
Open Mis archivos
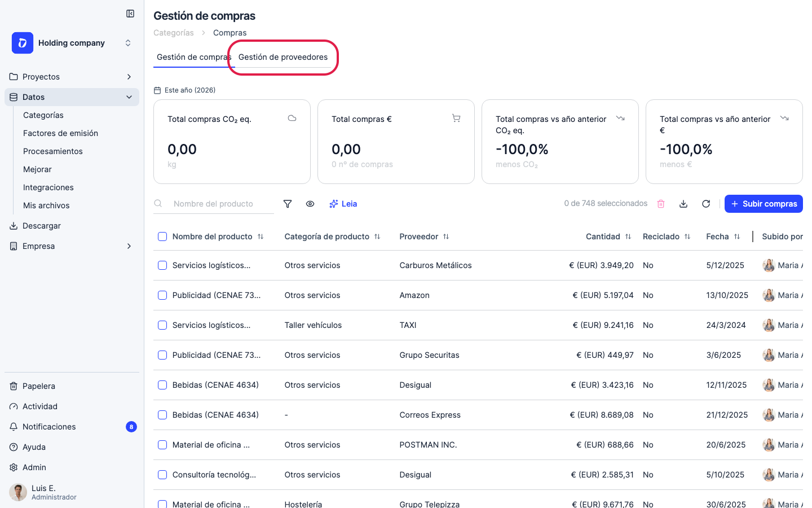pos(46,205)
